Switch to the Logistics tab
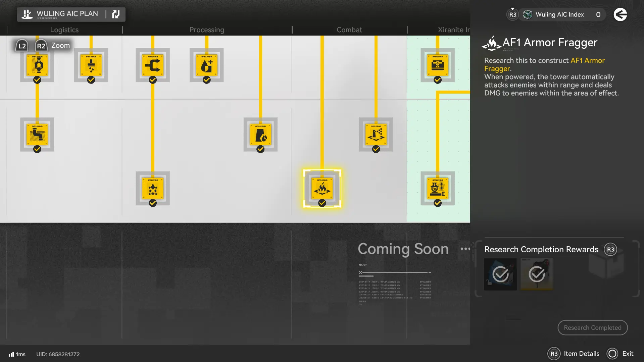 tap(64, 30)
